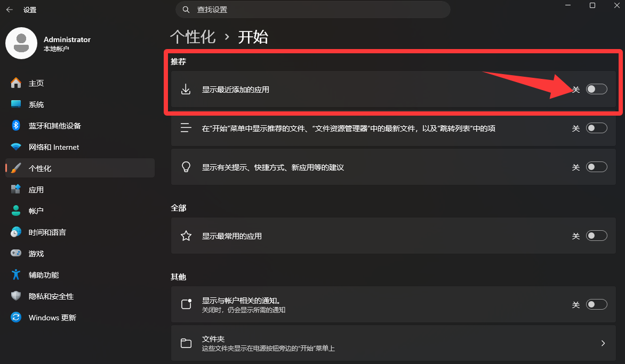The height and width of the screenshot is (364, 625).
Task: Click the back arrow in the title bar
Action: coord(10,10)
